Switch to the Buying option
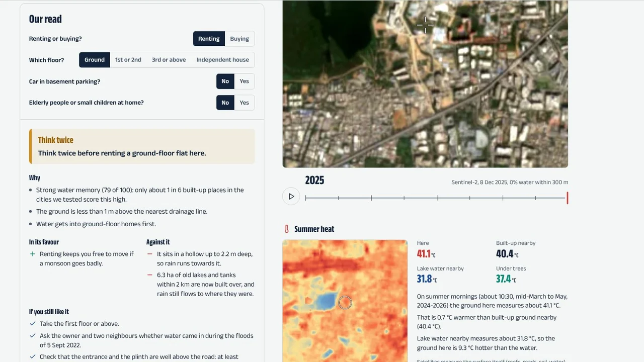This screenshot has width=644, height=362. [239, 39]
